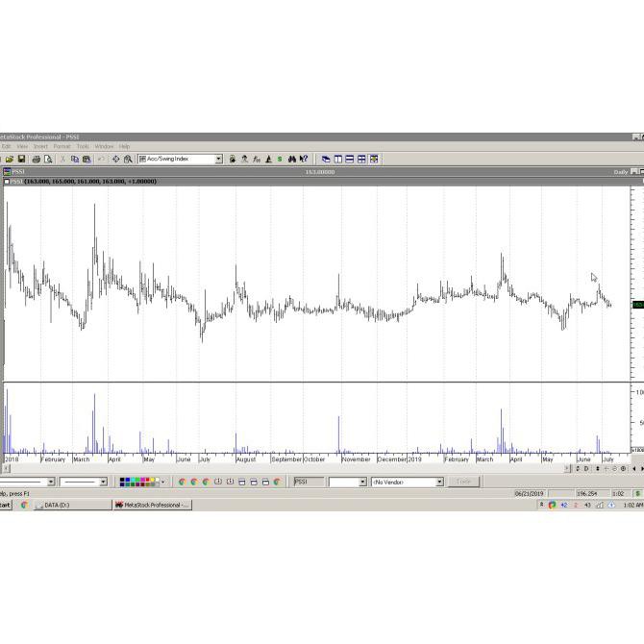Open Print Preview from toolbar
This screenshot has width=644, height=644.
coord(48,159)
